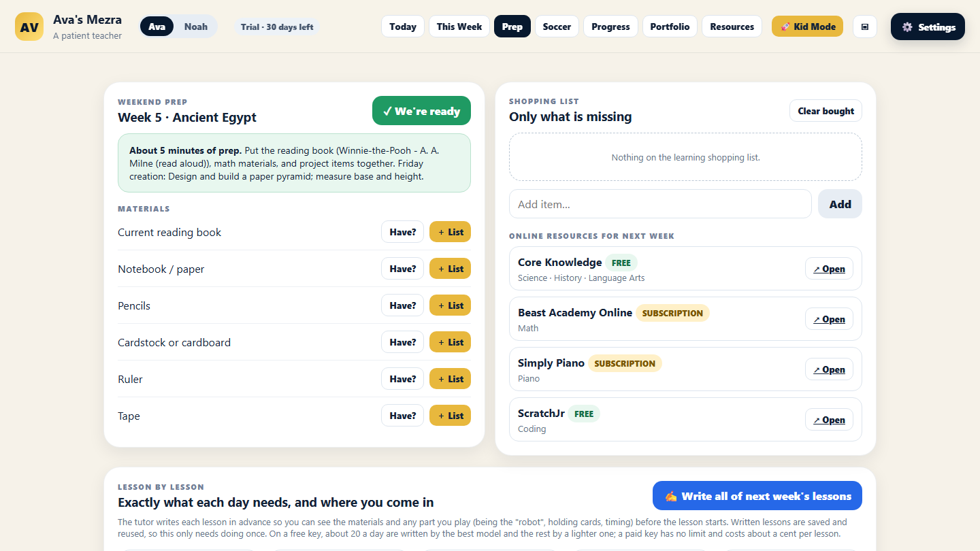Click the small square icon beside Kid Mode
The image size is (980, 551).
tap(865, 27)
